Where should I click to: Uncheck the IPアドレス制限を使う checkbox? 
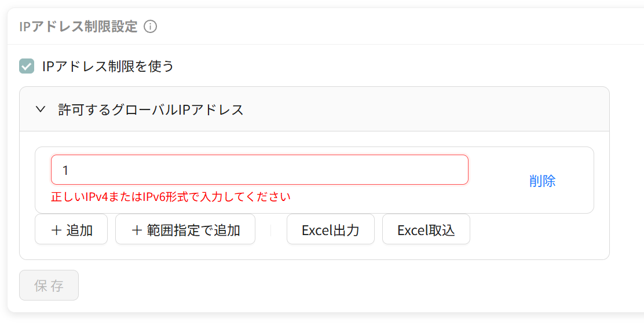click(x=27, y=66)
